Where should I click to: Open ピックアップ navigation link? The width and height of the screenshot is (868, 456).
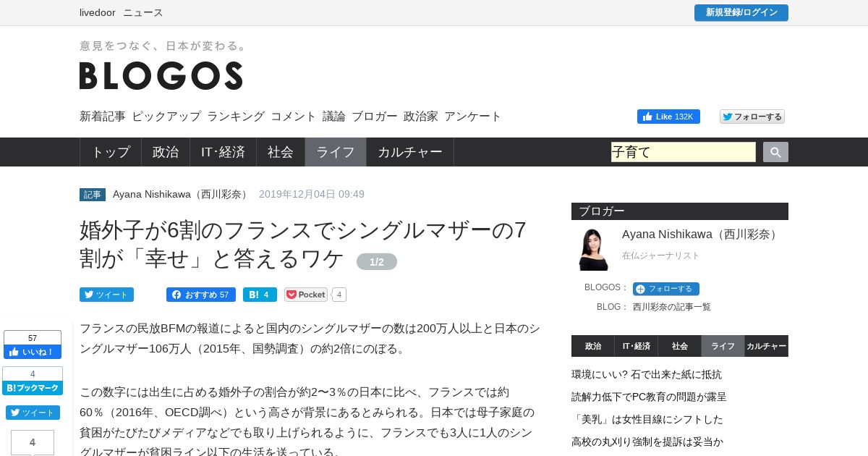(x=166, y=116)
